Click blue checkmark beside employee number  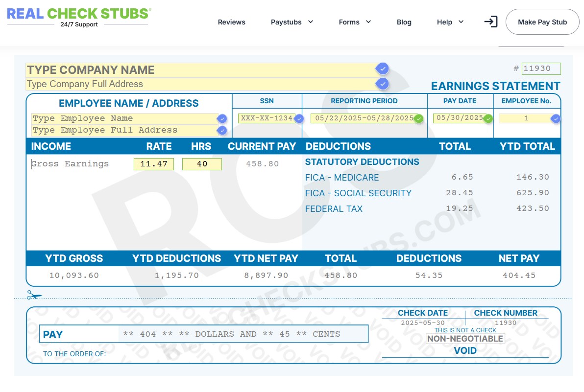(x=555, y=118)
